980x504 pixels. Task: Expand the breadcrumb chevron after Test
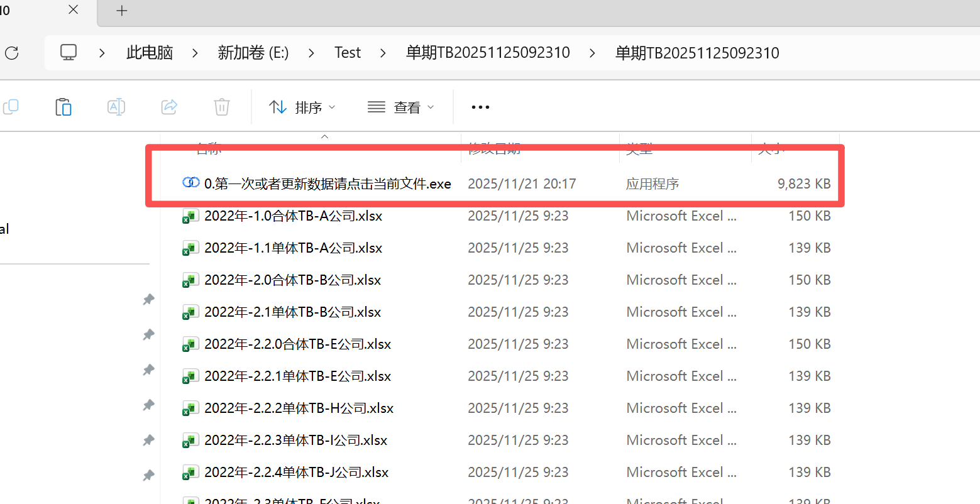383,53
